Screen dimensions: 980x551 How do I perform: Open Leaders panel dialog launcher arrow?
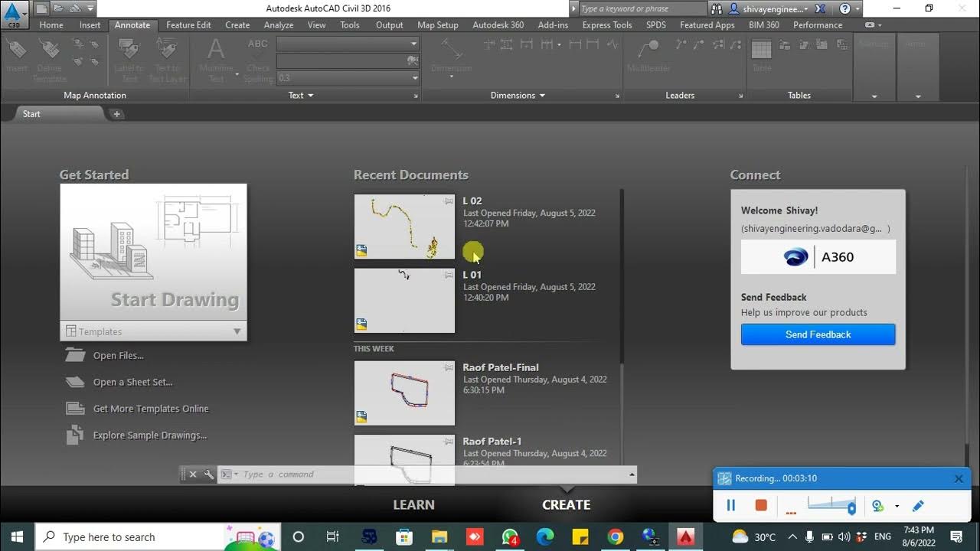740,96
